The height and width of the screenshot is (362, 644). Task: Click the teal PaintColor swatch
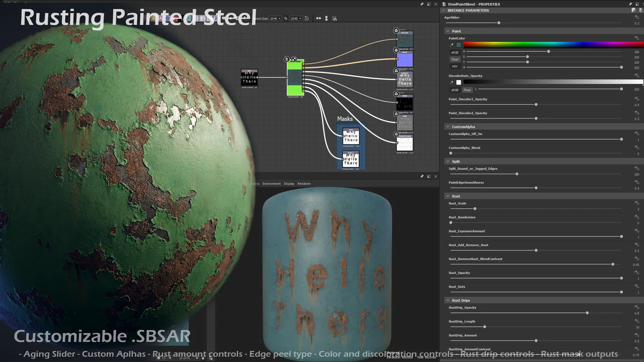coord(459,45)
